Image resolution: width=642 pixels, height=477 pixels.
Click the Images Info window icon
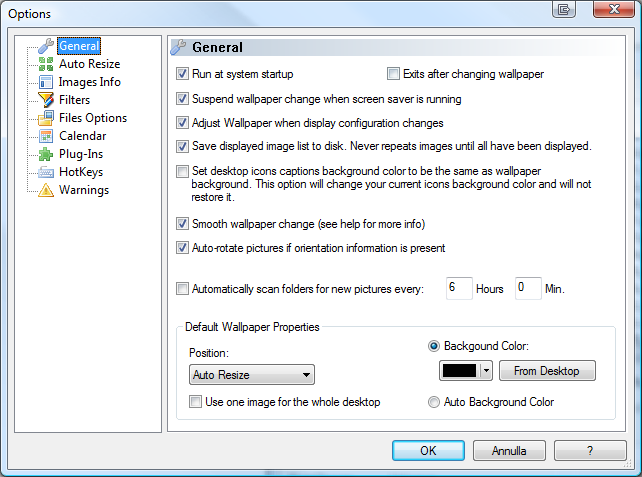[x=46, y=82]
